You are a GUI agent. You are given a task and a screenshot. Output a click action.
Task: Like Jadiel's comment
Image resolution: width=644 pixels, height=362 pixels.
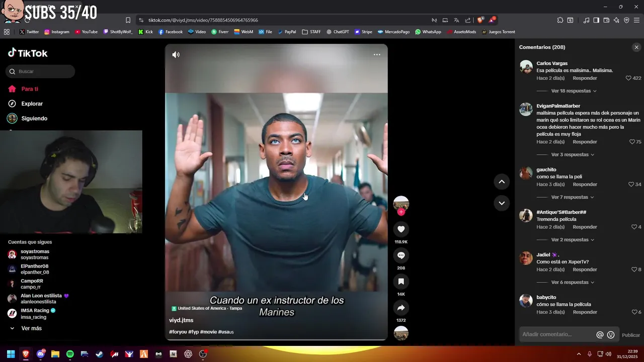click(x=634, y=269)
